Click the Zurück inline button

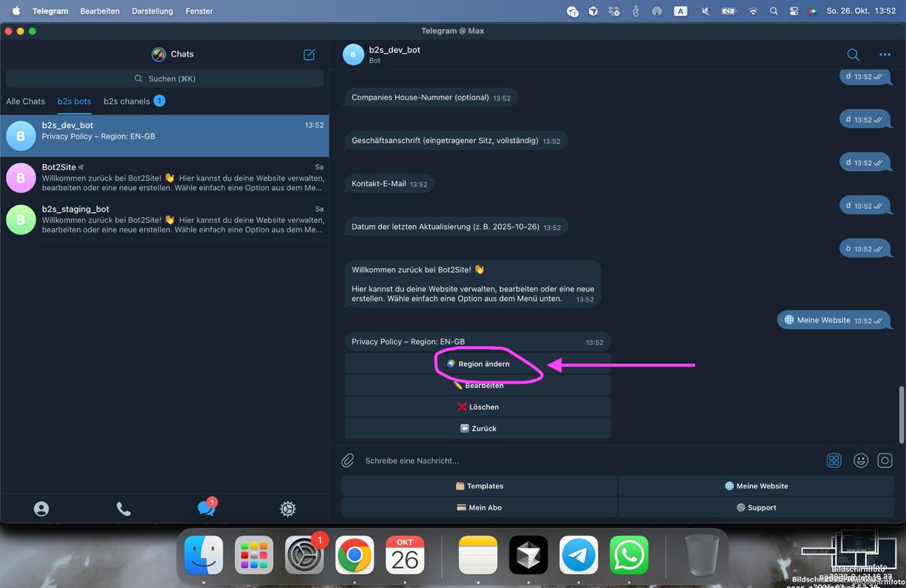click(478, 429)
